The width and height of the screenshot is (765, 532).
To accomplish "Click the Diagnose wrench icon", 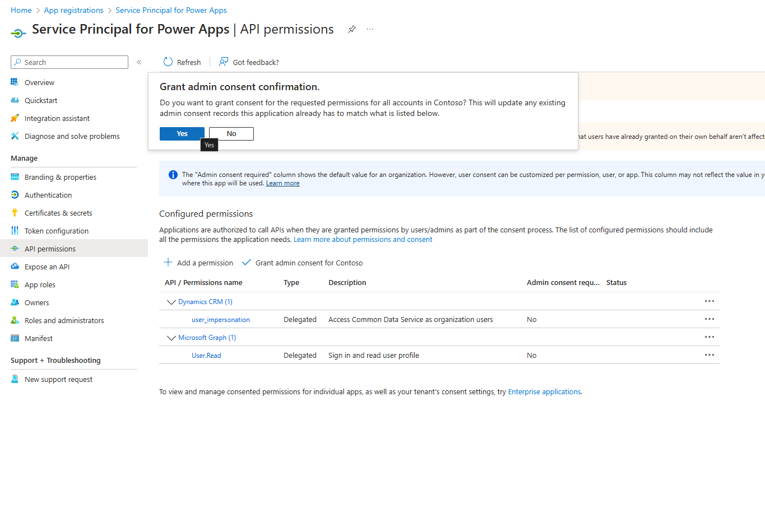I will [x=15, y=136].
